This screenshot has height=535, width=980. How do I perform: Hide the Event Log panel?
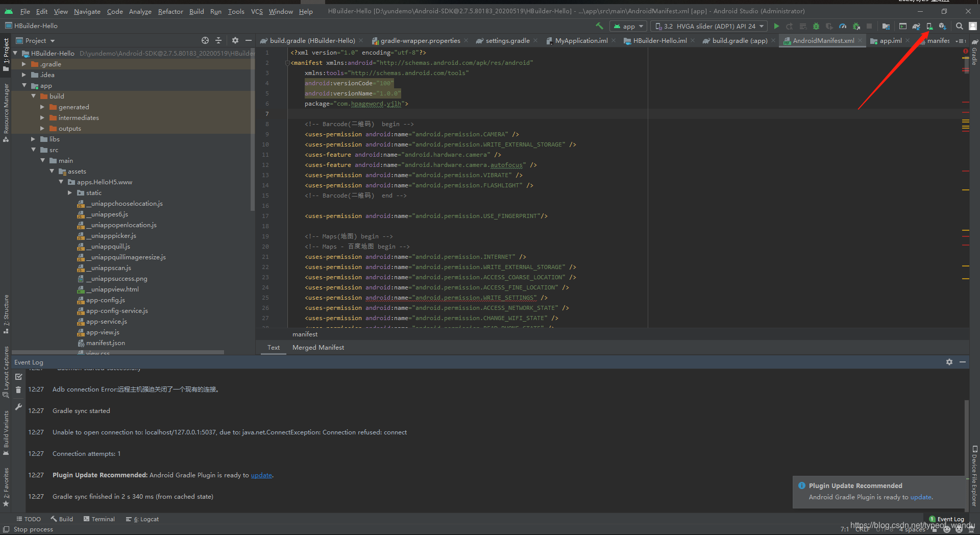(963, 362)
